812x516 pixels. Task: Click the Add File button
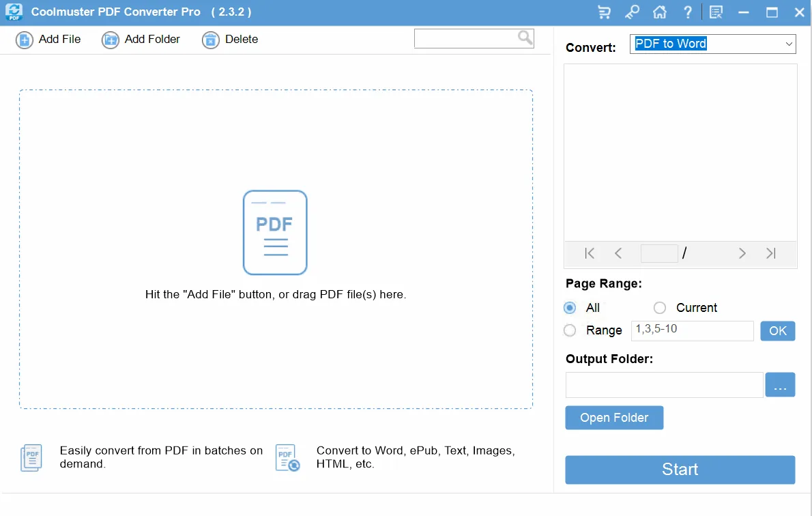48,40
